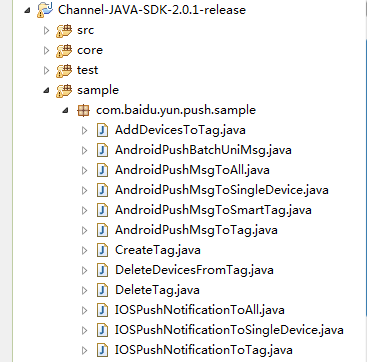Click the IOSPushNotificationToTag.java file icon
The height and width of the screenshot is (362, 367).
(102, 350)
